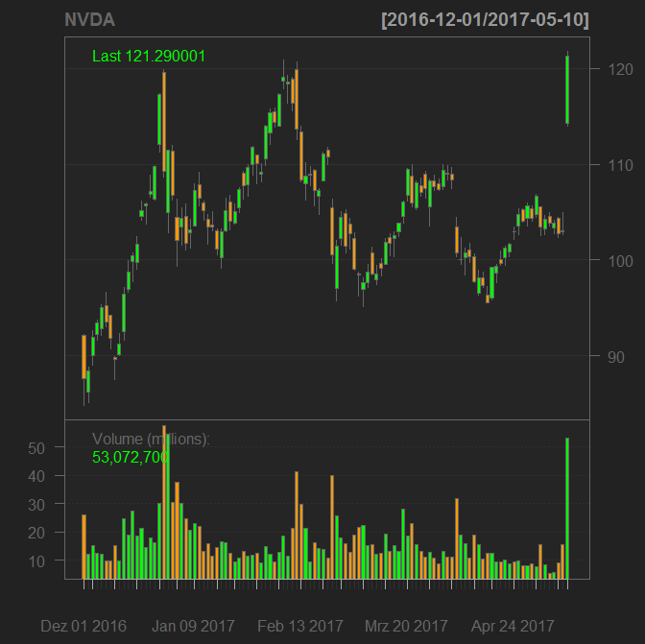Click the 10 volume axis label
The image size is (645, 644).
[38, 561]
